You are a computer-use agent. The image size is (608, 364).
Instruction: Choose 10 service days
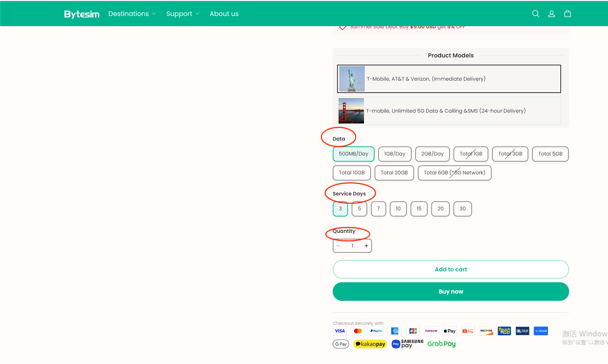point(398,209)
